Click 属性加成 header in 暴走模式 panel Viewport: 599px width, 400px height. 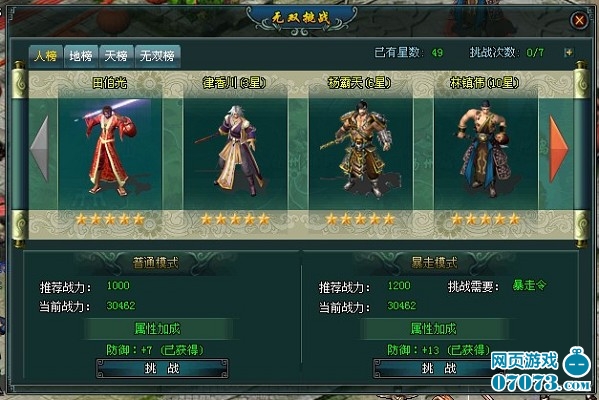(x=434, y=329)
